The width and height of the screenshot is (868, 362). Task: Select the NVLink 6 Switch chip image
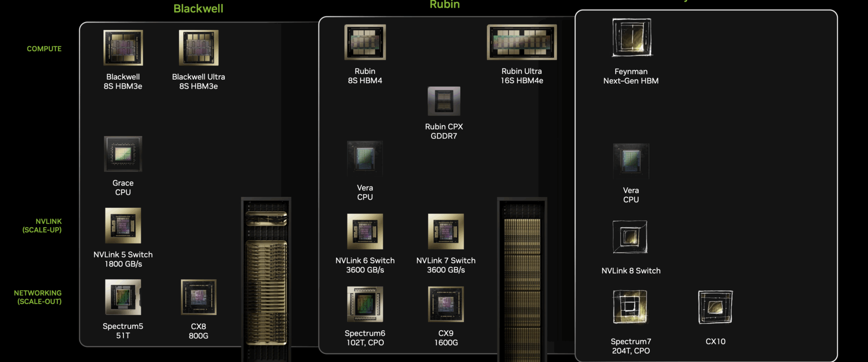click(365, 231)
